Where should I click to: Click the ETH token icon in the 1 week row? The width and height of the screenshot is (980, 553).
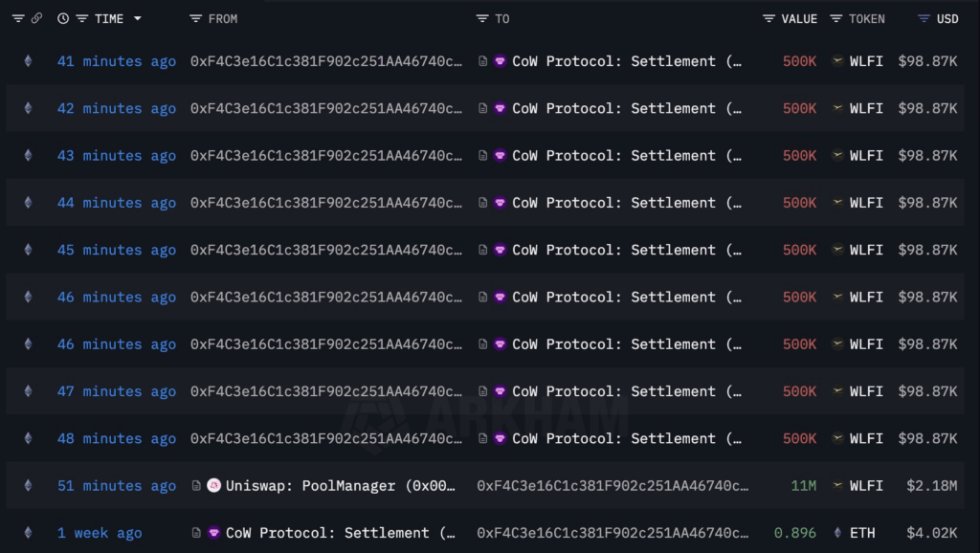(x=838, y=533)
